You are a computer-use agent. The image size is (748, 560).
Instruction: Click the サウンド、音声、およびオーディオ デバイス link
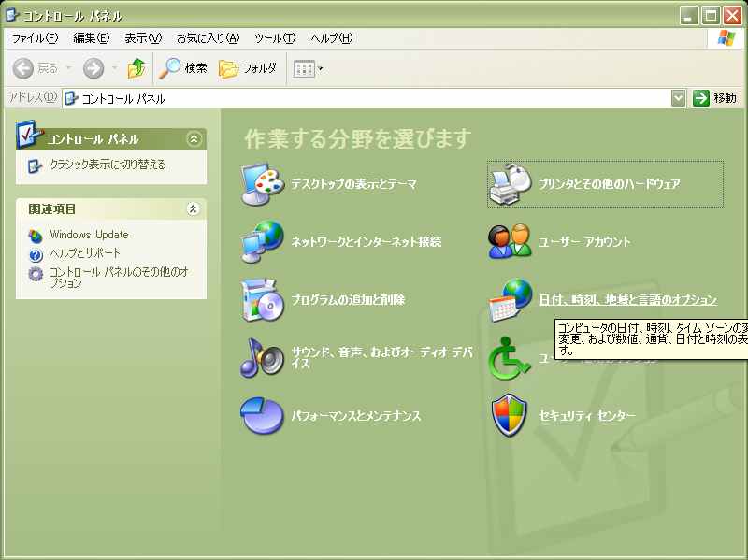[x=382, y=358]
